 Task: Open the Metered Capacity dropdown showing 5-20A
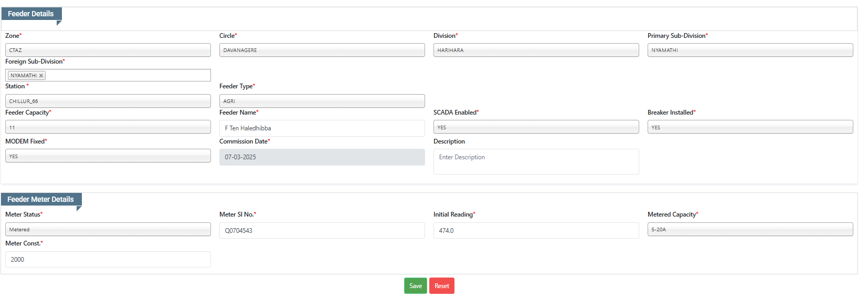click(x=750, y=229)
